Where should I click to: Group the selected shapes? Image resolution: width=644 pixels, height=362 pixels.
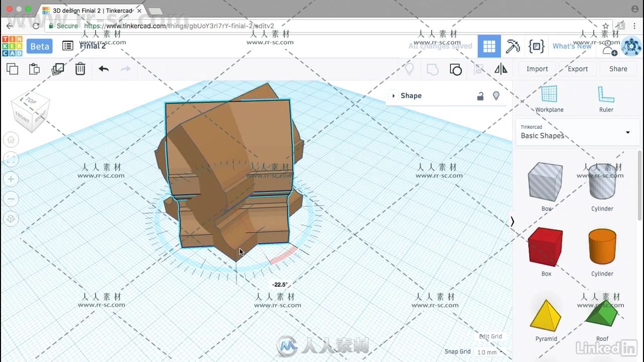[x=432, y=69]
